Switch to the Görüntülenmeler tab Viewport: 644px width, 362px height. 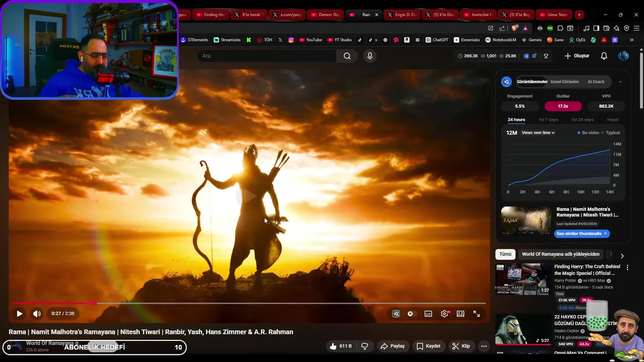[x=532, y=81]
